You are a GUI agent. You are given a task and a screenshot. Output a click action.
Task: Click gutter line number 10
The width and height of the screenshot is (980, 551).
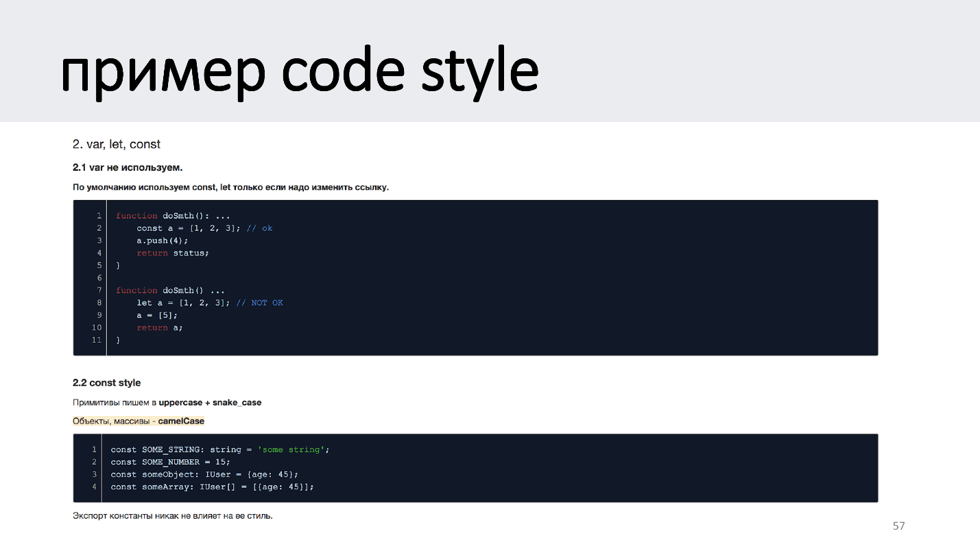tap(97, 328)
